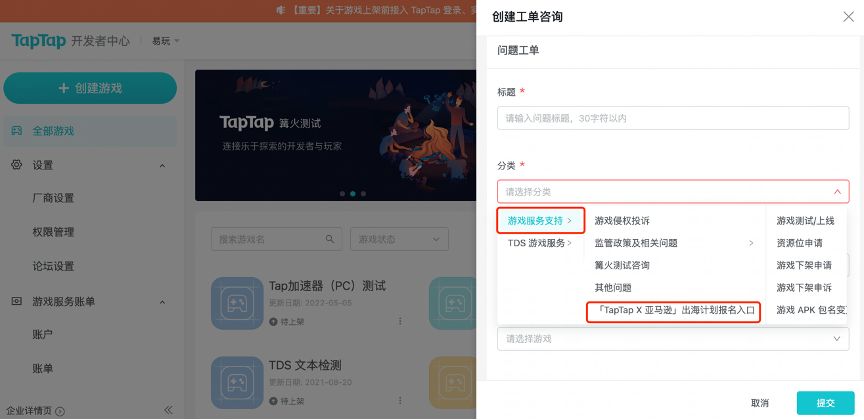Click the 取消 button
This screenshot has width=864, height=420.
click(x=760, y=403)
